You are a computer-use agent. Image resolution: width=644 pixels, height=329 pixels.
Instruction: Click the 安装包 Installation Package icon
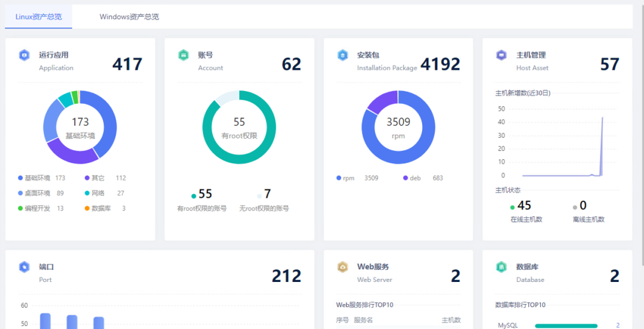click(342, 55)
